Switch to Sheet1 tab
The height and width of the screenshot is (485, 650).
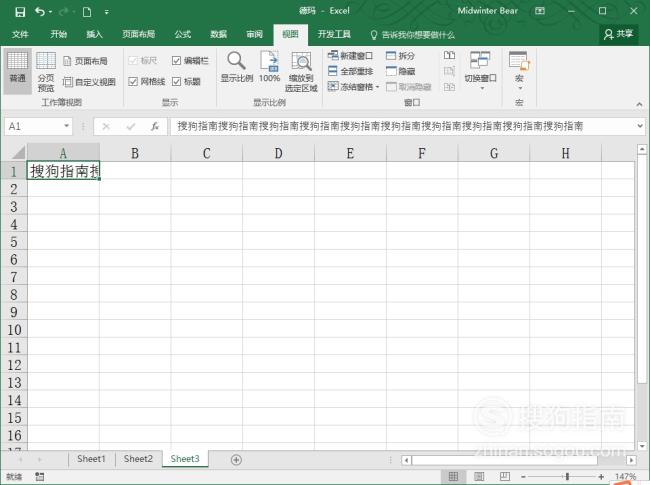click(91, 459)
